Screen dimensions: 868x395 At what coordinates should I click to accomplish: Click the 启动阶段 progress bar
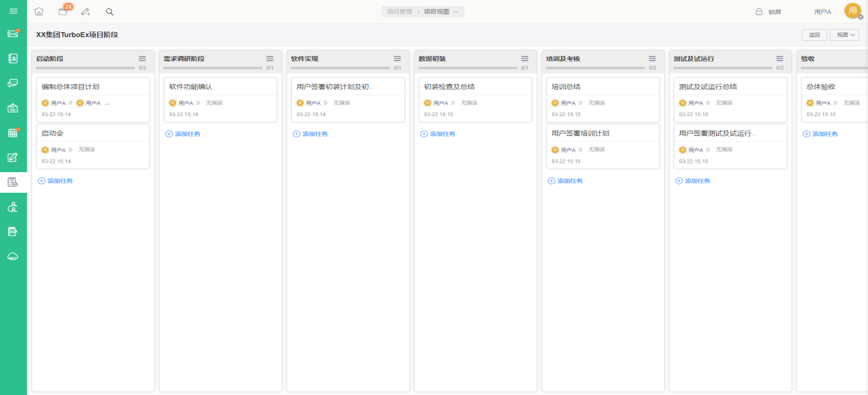click(x=86, y=68)
